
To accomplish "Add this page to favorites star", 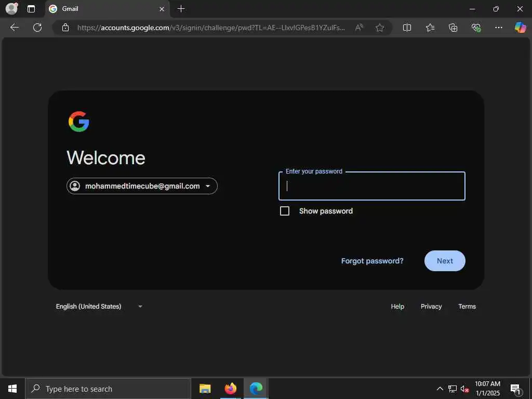I will coord(380,28).
